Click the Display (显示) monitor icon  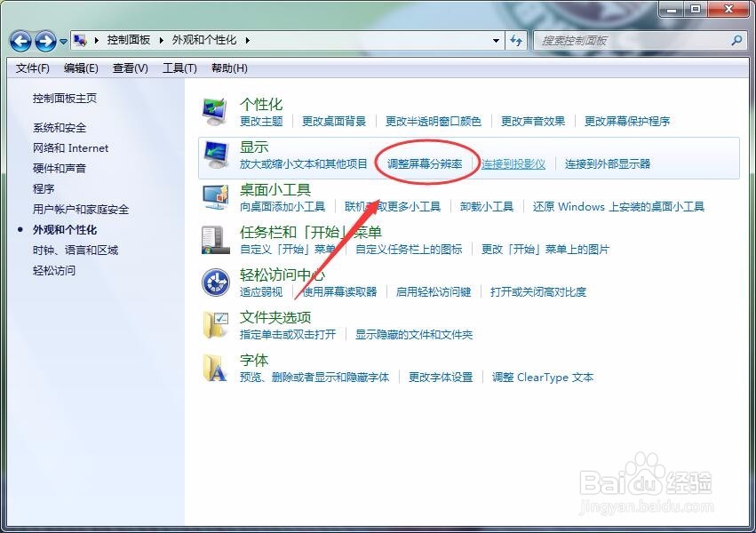214,155
